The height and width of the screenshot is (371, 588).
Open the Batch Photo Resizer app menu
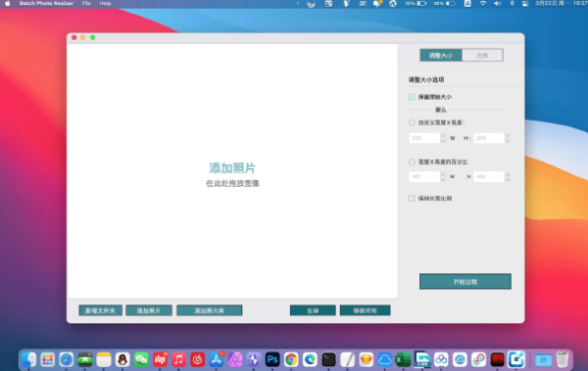click(x=46, y=3)
